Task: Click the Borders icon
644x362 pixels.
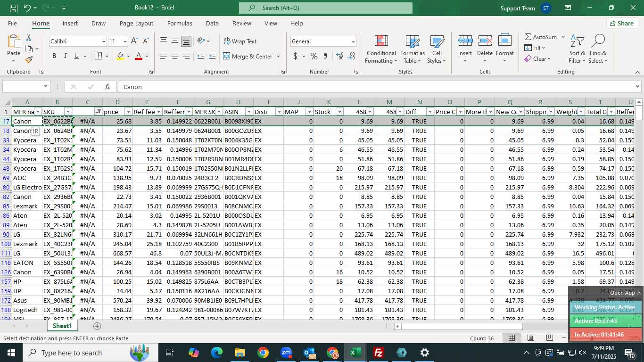Action: (98, 56)
